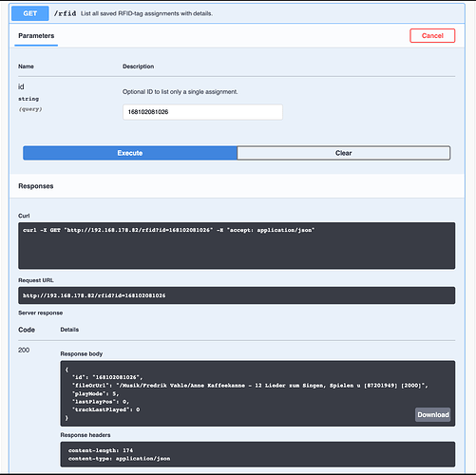Screen dimensions: 476x475
Task: Select the Parameters tab
Action: [x=36, y=36]
